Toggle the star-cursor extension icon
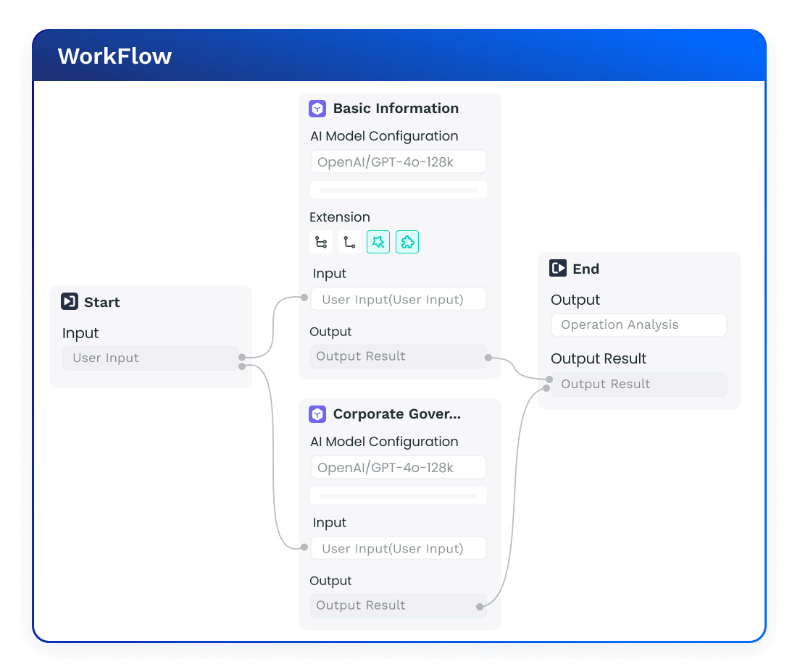Screen dimensions: 800x672 pos(378,242)
